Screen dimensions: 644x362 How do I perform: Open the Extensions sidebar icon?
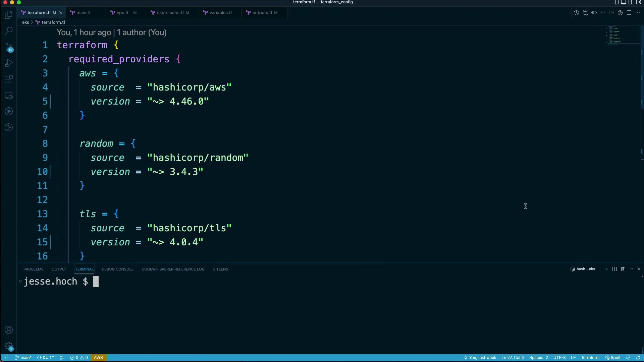click(x=9, y=79)
